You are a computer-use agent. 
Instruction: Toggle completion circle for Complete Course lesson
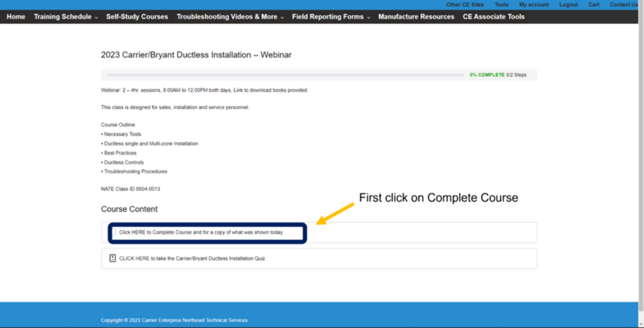point(114,232)
